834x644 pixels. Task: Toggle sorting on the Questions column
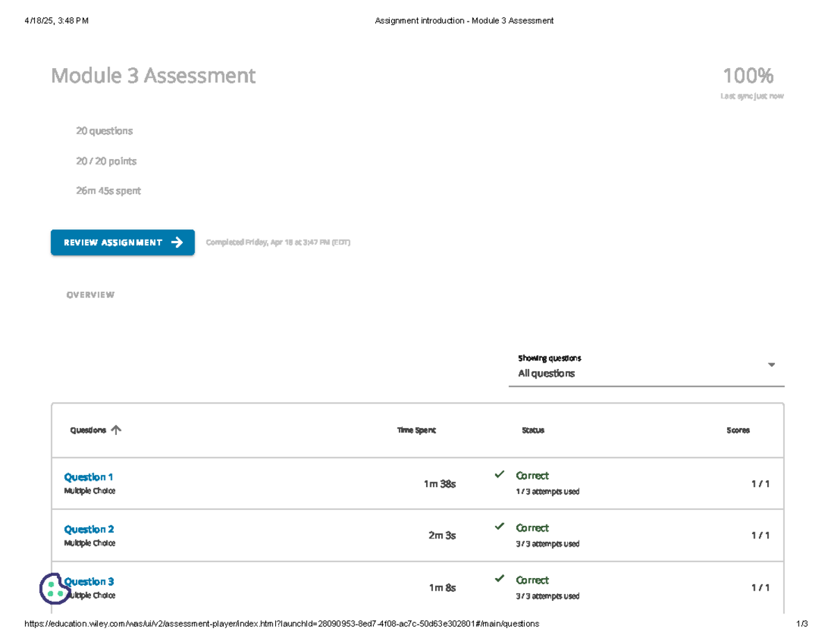coord(87,429)
